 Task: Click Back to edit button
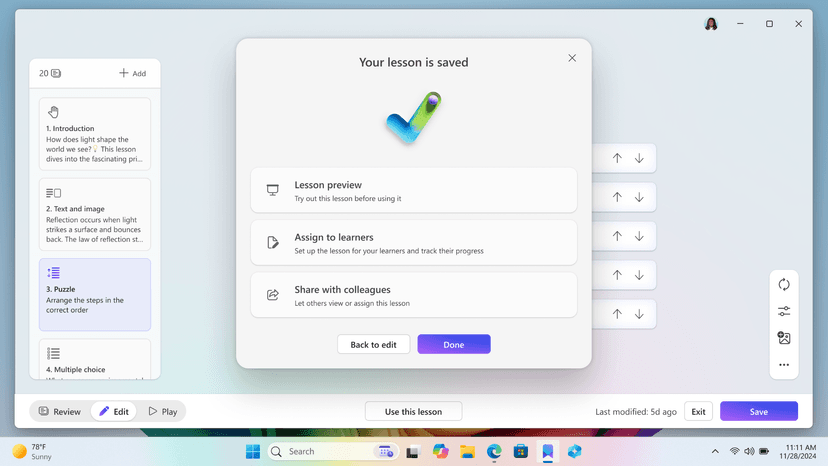click(x=373, y=344)
